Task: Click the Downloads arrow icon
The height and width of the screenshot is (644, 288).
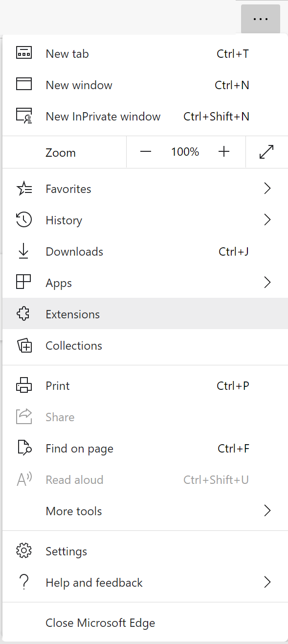Action: (x=23, y=251)
